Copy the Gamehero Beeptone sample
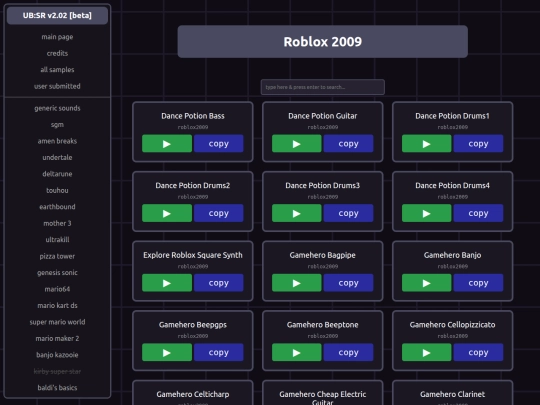 (348, 352)
